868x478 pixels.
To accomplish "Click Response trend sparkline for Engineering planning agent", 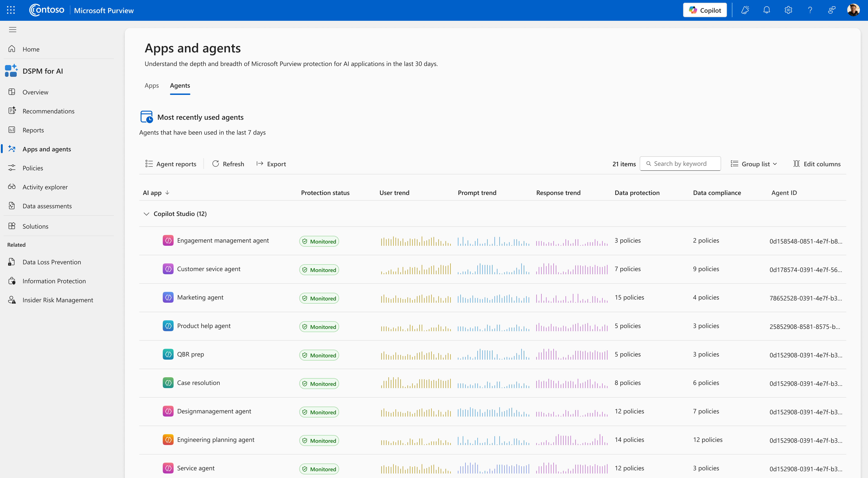I will click(x=572, y=440).
